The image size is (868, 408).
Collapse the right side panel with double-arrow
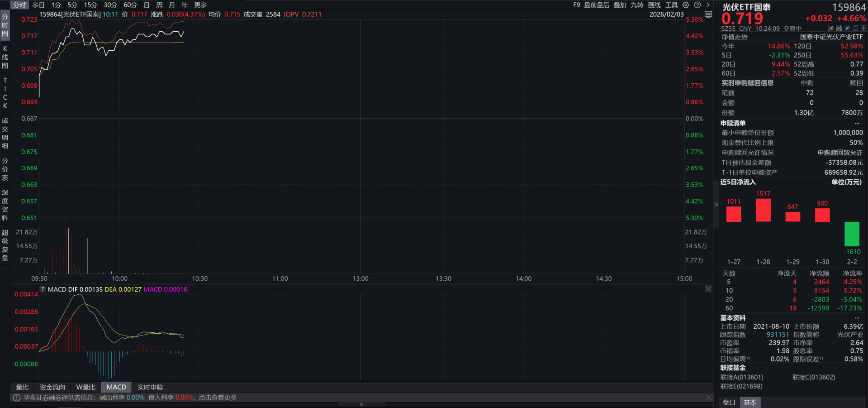point(716,205)
